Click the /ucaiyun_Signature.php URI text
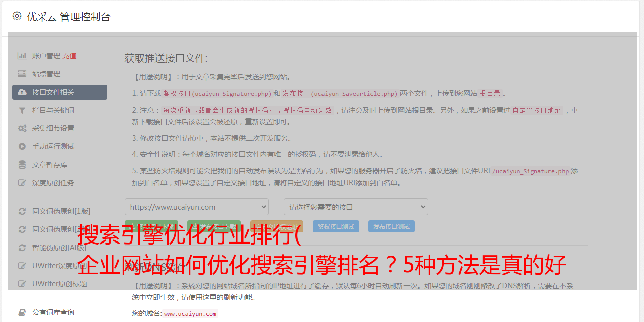Image resolution: width=644 pixels, height=322 pixels. pyautogui.click(x=531, y=171)
